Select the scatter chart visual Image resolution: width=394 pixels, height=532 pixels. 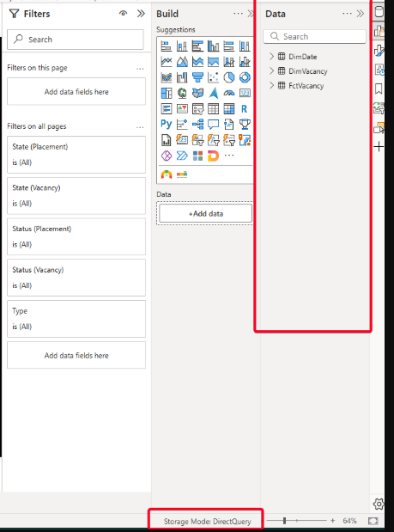click(x=214, y=77)
